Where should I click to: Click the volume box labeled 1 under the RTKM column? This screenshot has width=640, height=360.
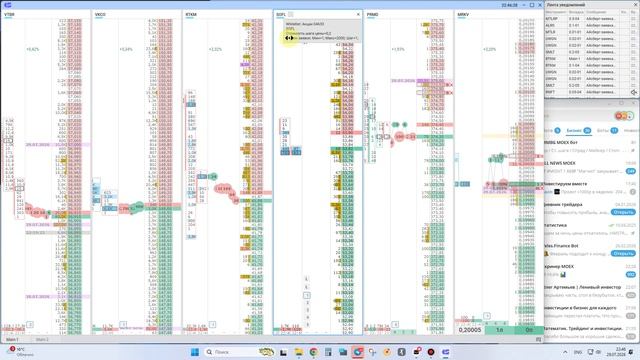pyautogui.click(x=212, y=325)
